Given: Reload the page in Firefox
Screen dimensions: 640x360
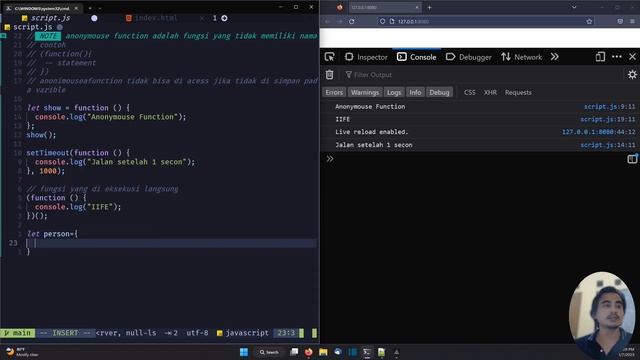Looking at the screenshot, I should click(352, 21).
